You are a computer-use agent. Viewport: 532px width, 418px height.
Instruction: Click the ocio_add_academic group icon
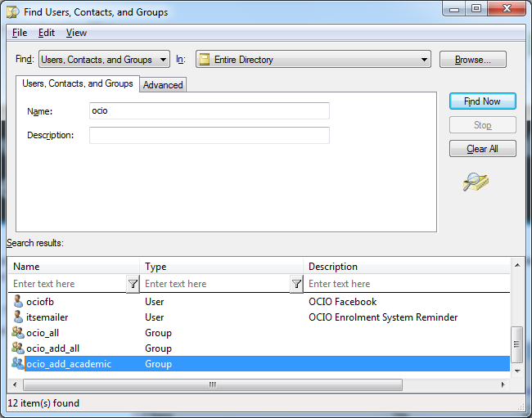pyautogui.click(x=18, y=364)
